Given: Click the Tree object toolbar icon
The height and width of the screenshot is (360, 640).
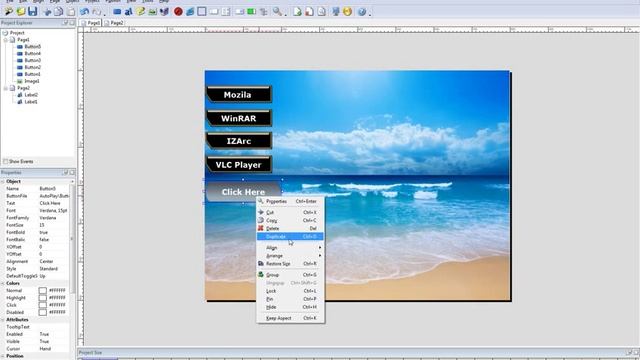Looking at the screenshot, I should click(264, 12).
